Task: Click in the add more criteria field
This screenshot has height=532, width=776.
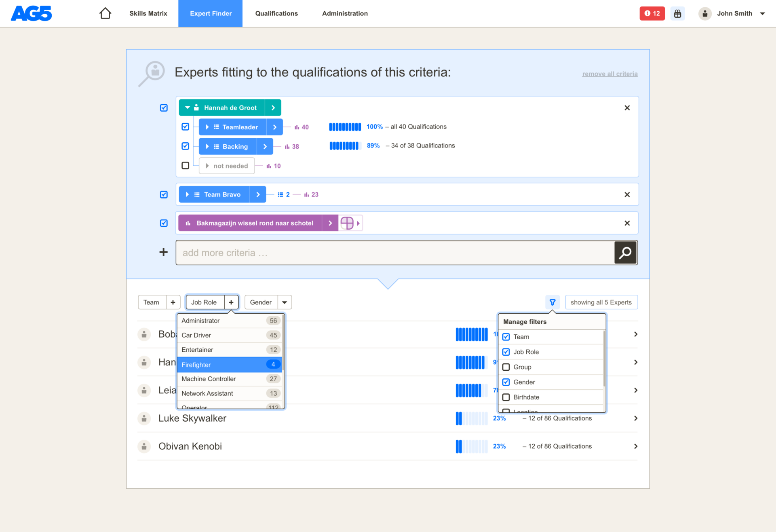Action: (x=395, y=253)
